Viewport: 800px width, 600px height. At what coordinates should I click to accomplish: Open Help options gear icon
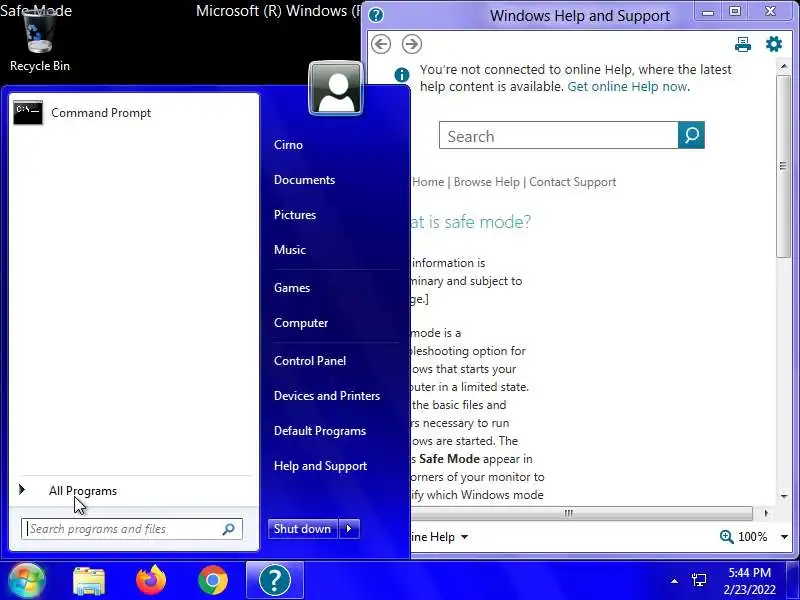pos(774,44)
